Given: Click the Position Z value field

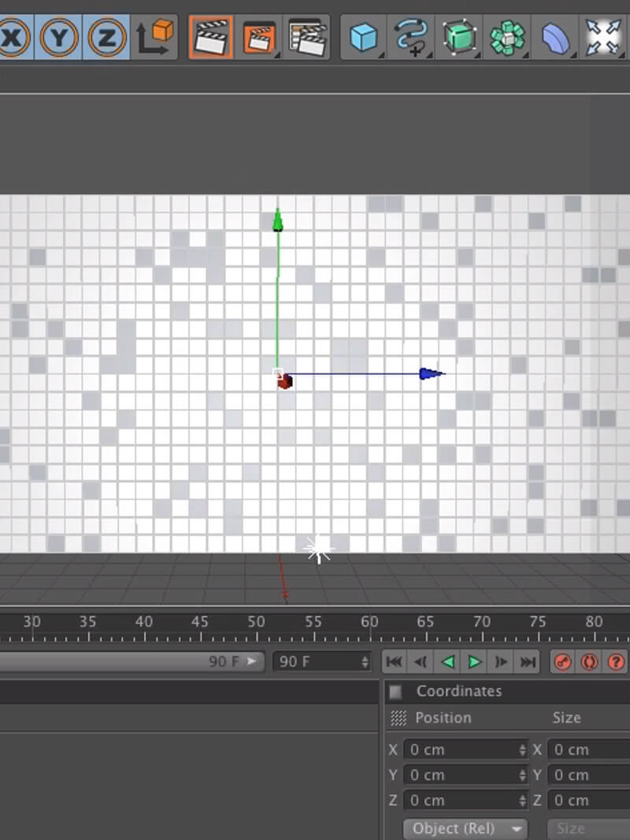Looking at the screenshot, I should pos(465,801).
